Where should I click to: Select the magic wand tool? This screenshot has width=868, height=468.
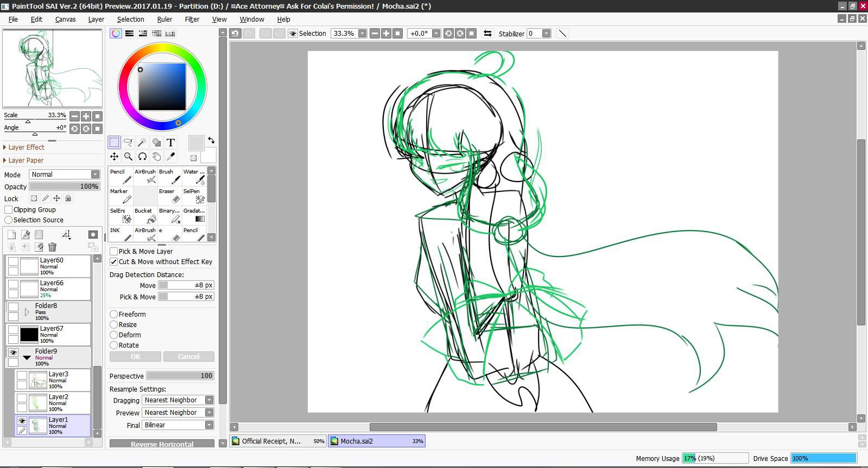tap(142, 143)
